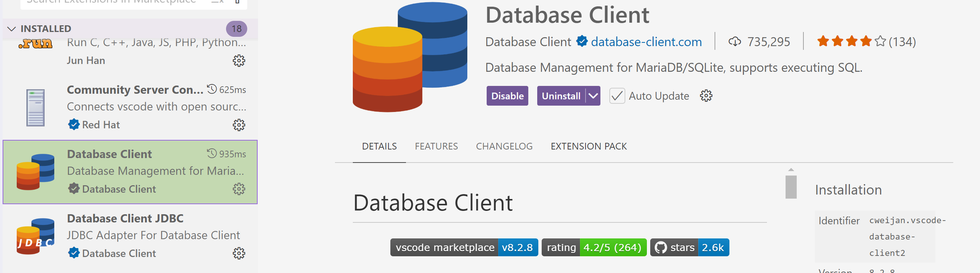Select the Community Server Connector extension

point(130,108)
